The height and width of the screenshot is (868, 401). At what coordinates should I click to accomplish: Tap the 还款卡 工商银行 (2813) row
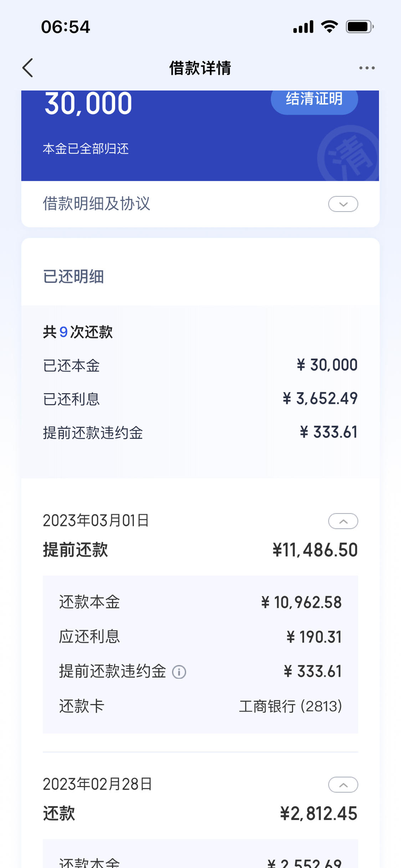coord(200,706)
